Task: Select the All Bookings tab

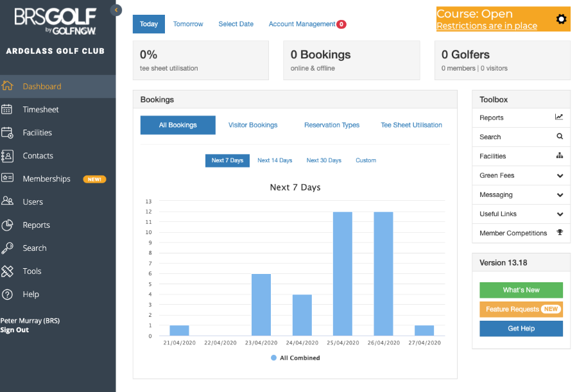Action: 178,125
